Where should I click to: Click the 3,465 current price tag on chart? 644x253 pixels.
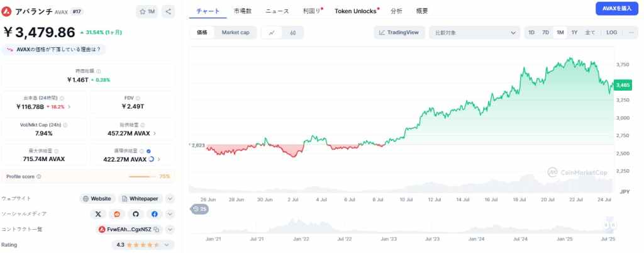(622, 85)
